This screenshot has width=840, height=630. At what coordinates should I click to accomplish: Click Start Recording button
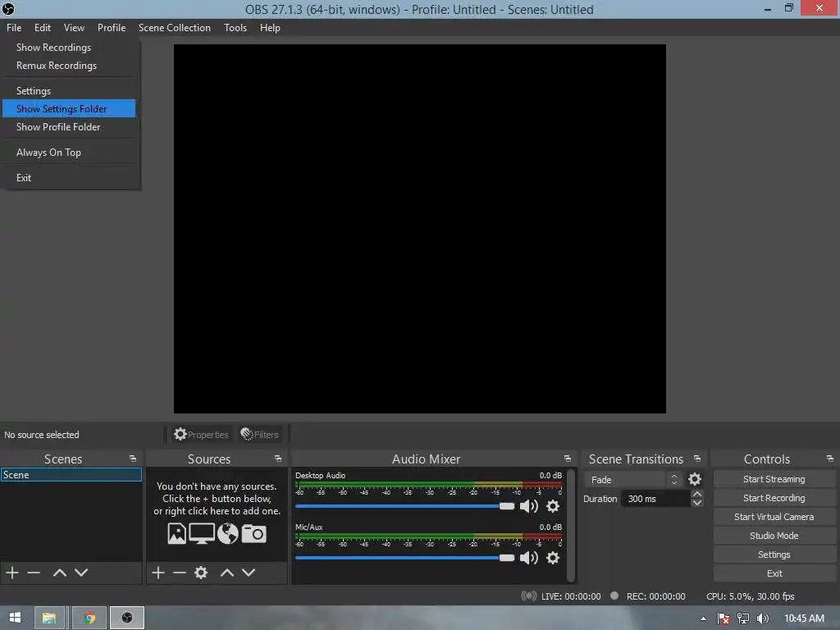tap(774, 498)
